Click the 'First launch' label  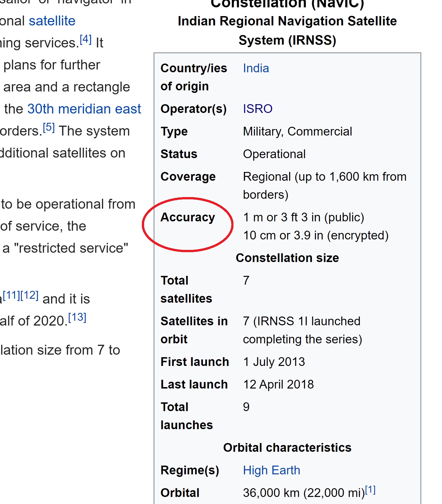click(195, 362)
